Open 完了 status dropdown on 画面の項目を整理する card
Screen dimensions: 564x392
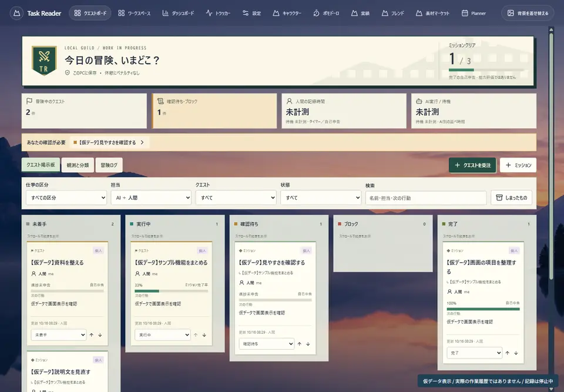[x=475, y=353]
